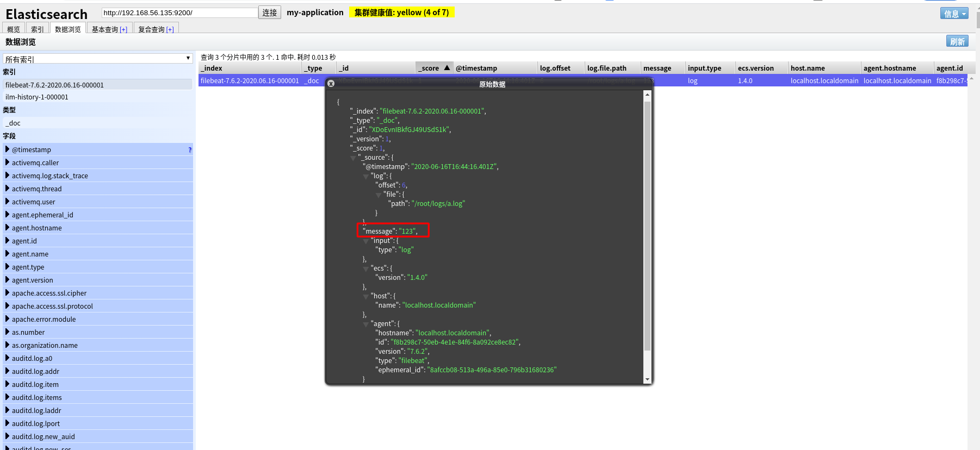Expand the activemq.log.stack_trace field
The width and height of the screenshot is (980, 450).
point(7,176)
